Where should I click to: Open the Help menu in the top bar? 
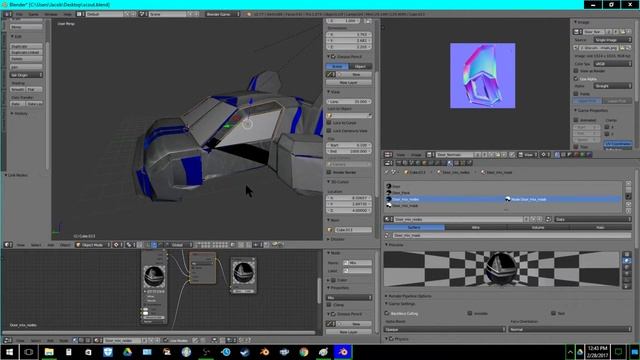pyautogui.click(x=67, y=14)
